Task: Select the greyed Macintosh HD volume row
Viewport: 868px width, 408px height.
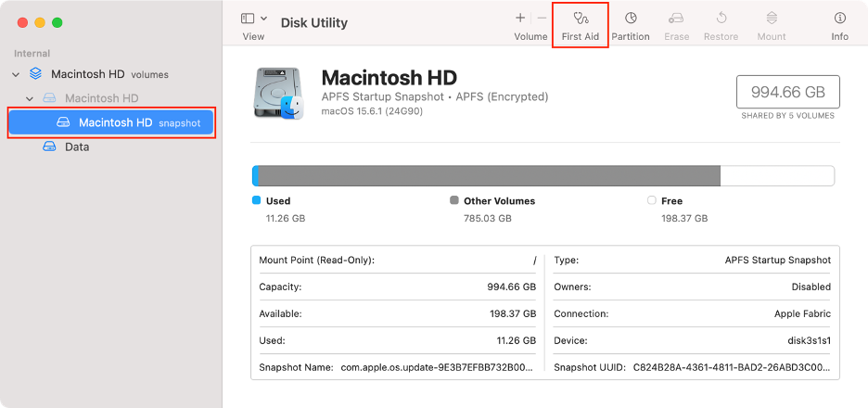Action: coord(110,98)
